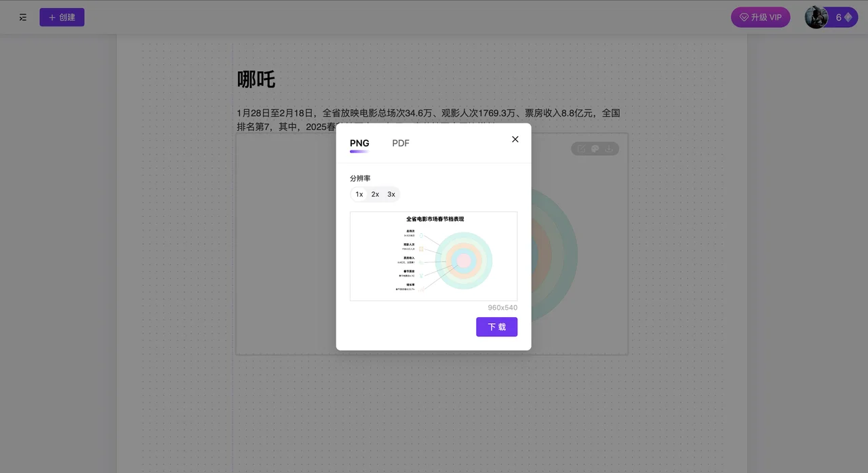Click the gem icon next to credits count

click(x=848, y=17)
